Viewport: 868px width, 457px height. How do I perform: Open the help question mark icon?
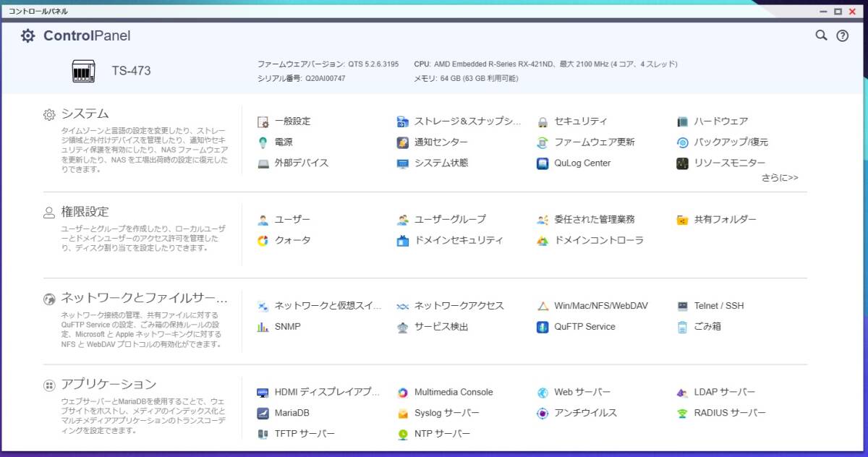pos(842,35)
